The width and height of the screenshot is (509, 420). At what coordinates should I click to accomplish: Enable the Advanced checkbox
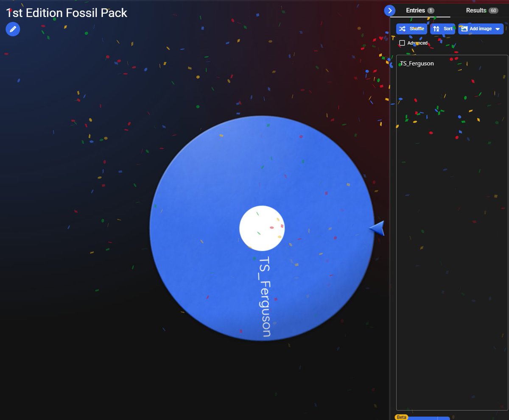tap(402, 43)
